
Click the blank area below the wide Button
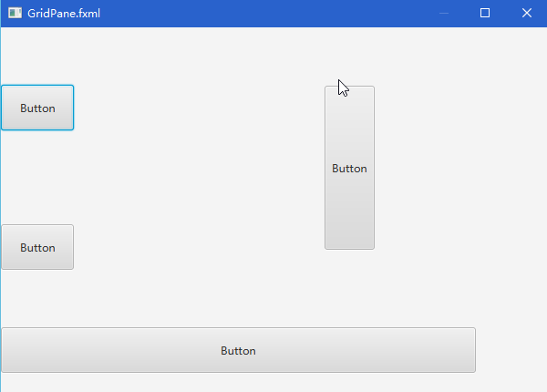pos(238,383)
